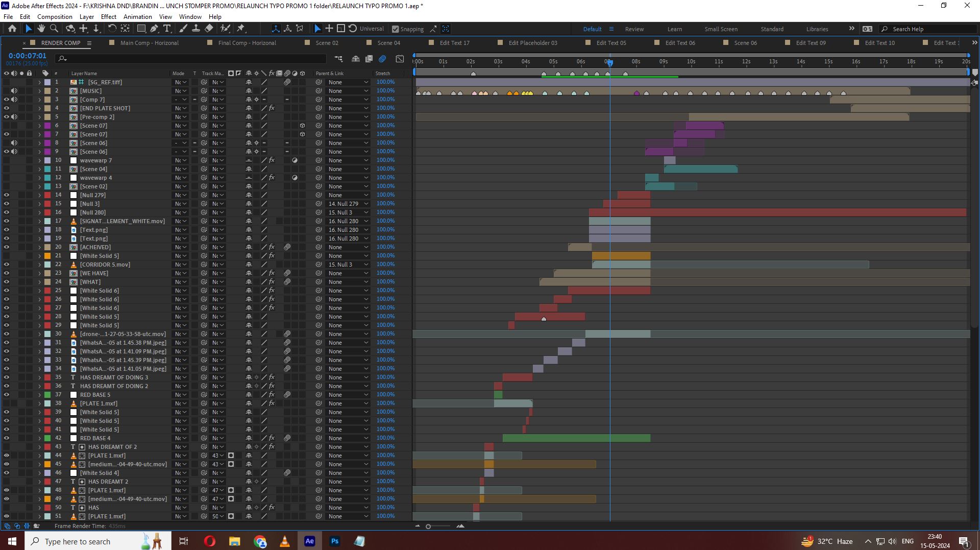Screen dimensions: 980x550
Task: Open the Animation menu
Action: [x=138, y=17]
